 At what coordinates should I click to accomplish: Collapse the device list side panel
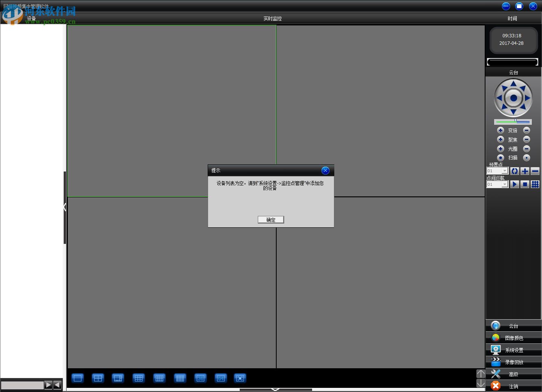pos(65,207)
